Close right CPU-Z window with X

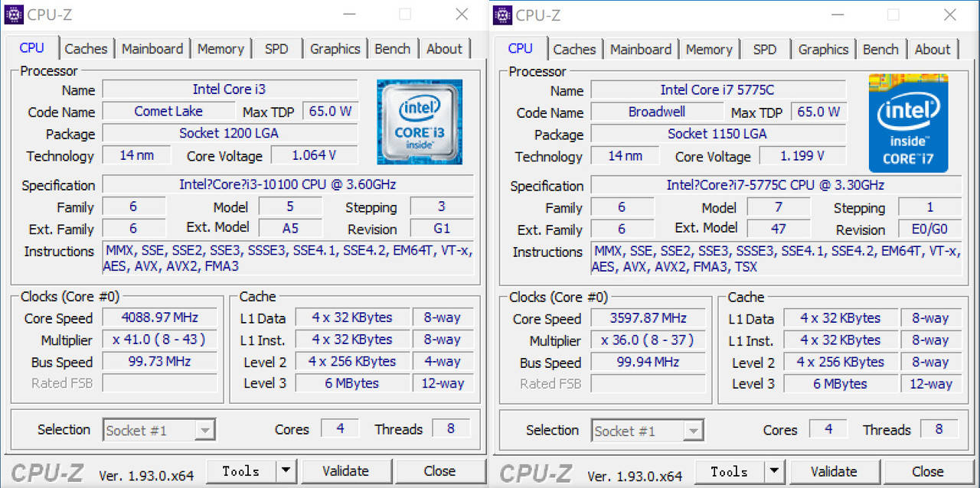[x=949, y=15]
